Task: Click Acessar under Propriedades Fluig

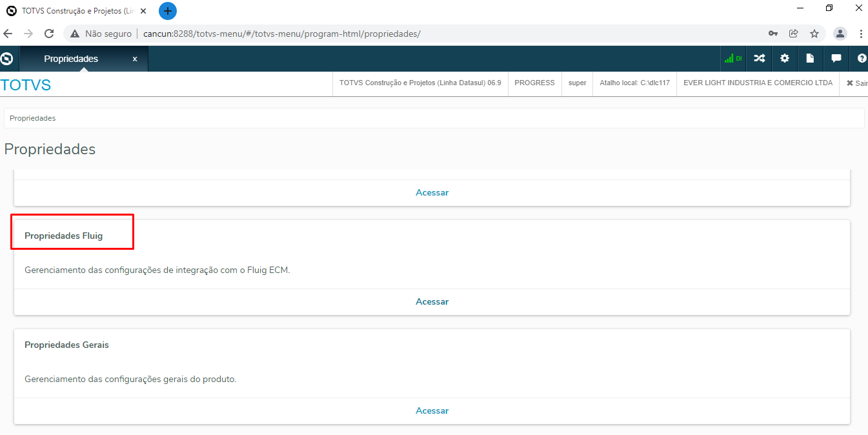Action: coord(432,301)
